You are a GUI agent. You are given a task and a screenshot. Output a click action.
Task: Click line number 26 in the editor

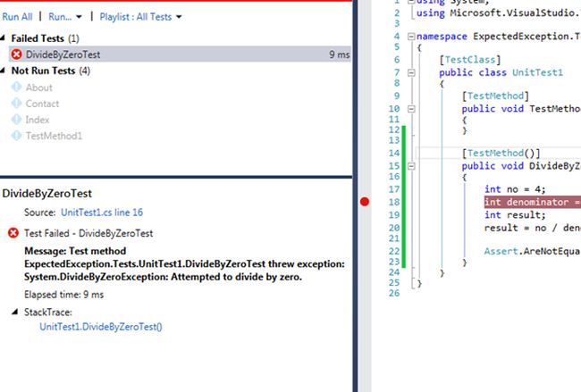click(x=394, y=293)
